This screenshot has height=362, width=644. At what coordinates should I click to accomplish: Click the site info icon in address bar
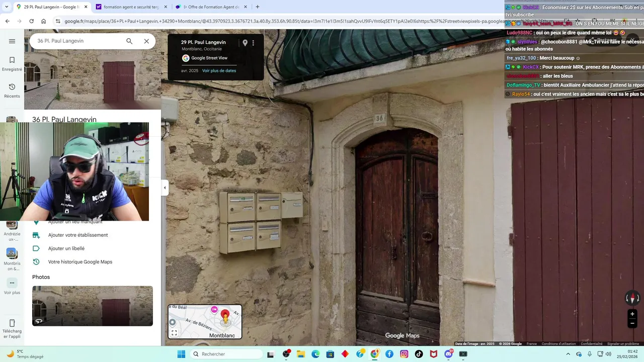coord(58,21)
